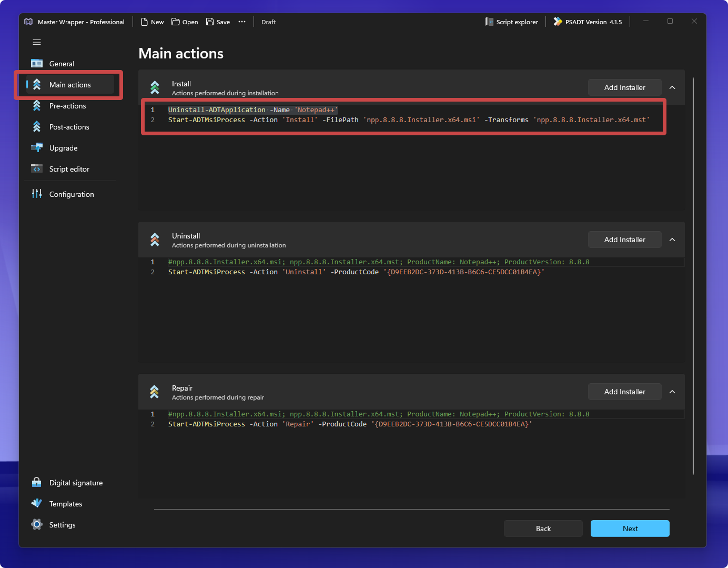Collapse the Install section chevron
Screen dimensions: 728x568
[x=672, y=87]
